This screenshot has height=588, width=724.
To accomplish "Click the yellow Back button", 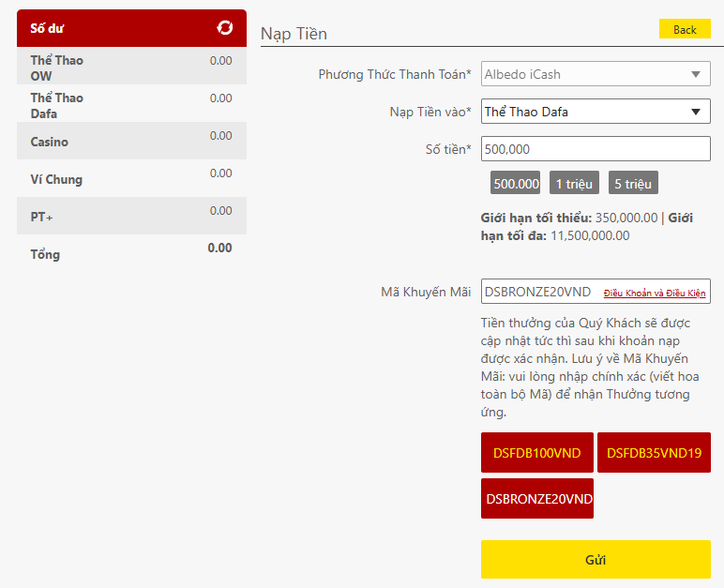I will click(685, 29).
